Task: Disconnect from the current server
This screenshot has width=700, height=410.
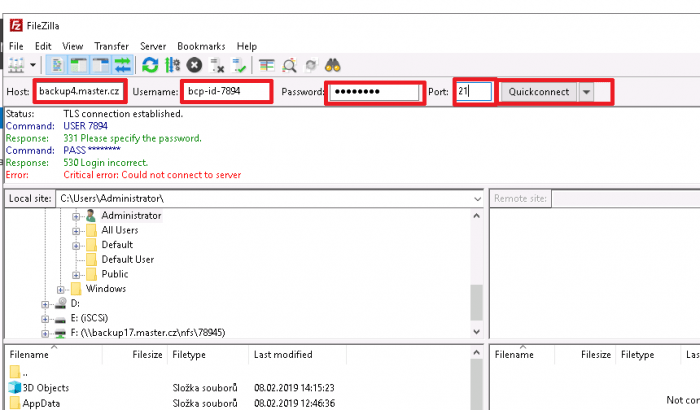Action: click(x=217, y=66)
